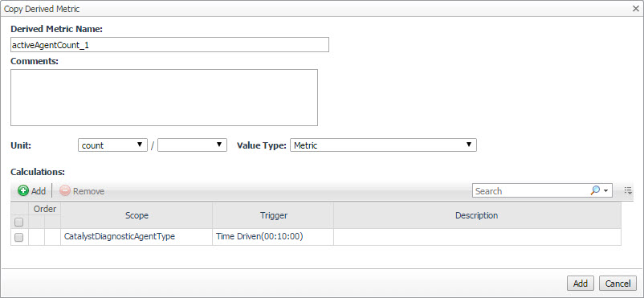Sort by the Trigger column header
Image resolution: width=644 pixels, height=298 pixels.
point(273,215)
